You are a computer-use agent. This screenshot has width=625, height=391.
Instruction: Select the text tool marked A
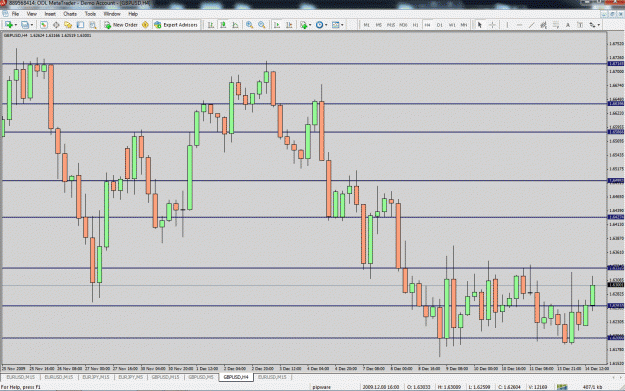pyautogui.click(x=568, y=25)
